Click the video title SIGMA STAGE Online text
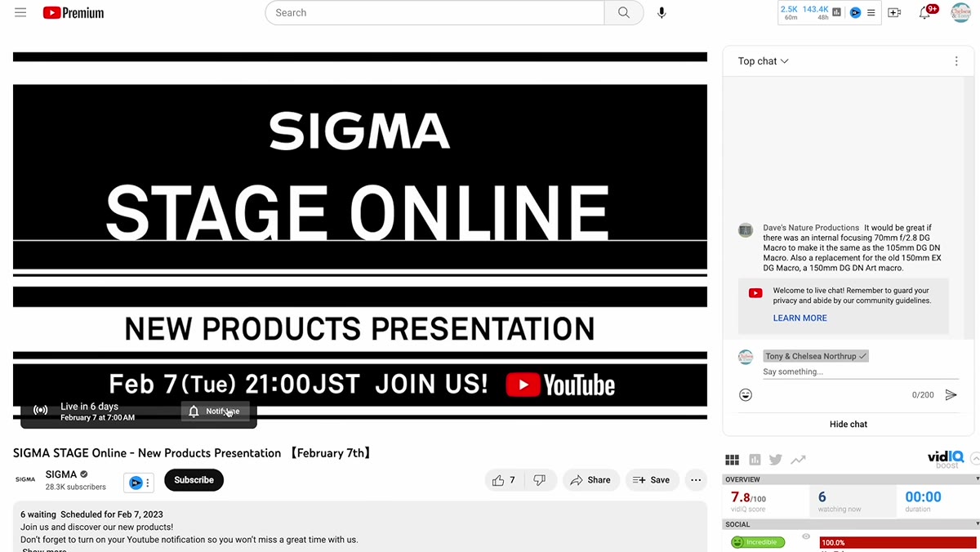Screen dimensions: 980x552 (x=193, y=453)
